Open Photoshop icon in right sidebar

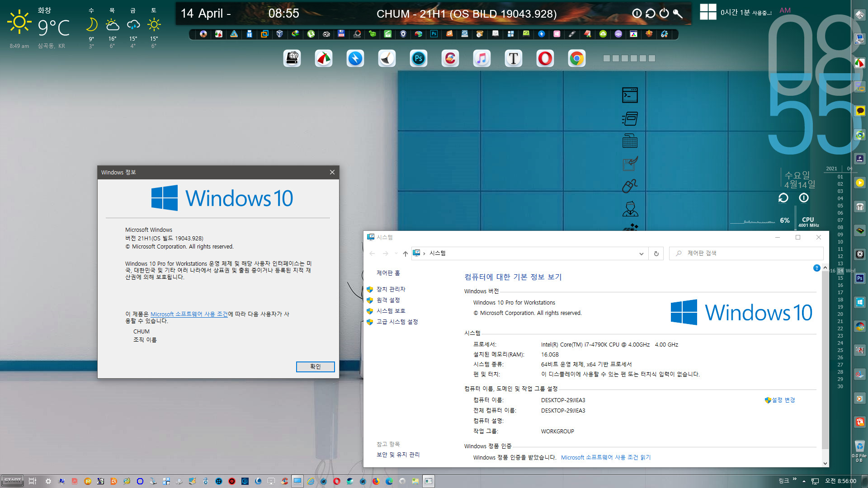[x=860, y=278]
